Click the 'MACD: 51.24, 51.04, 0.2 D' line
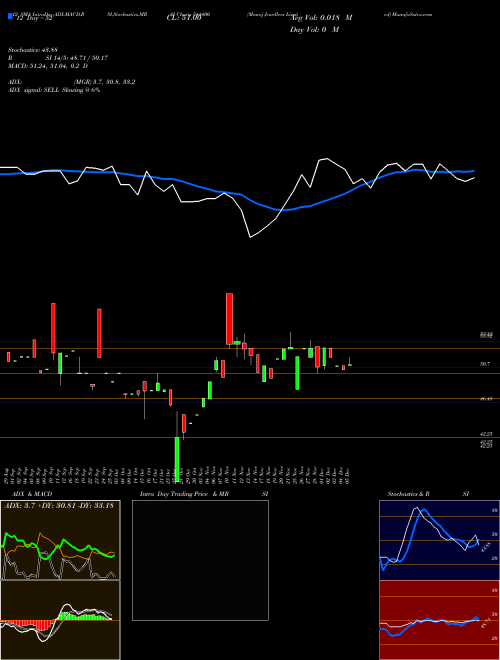Image resolution: width=500 pixels, height=660 pixels. [48, 66]
